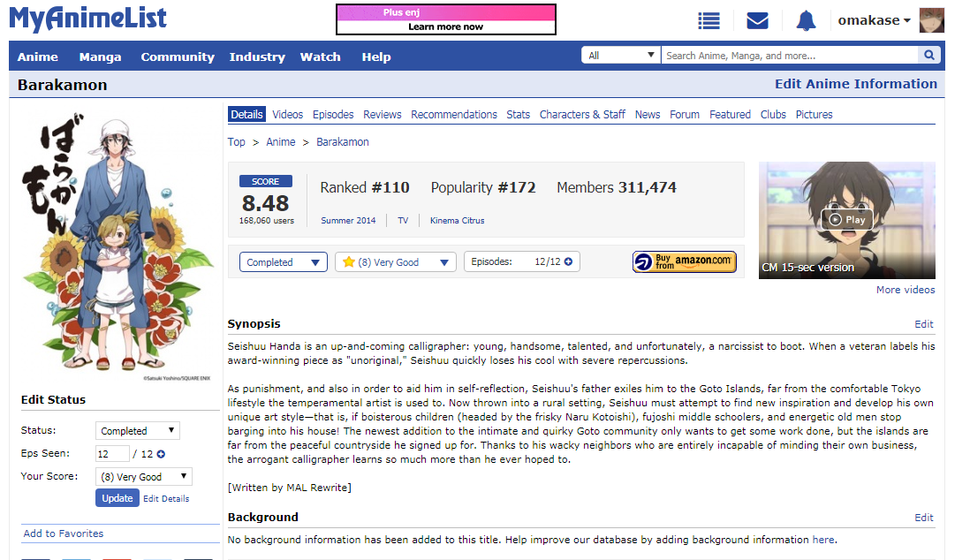Image resolution: width=970 pixels, height=560 pixels.
Task: Open the messages envelope icon
Action: (x=757, y=20)
